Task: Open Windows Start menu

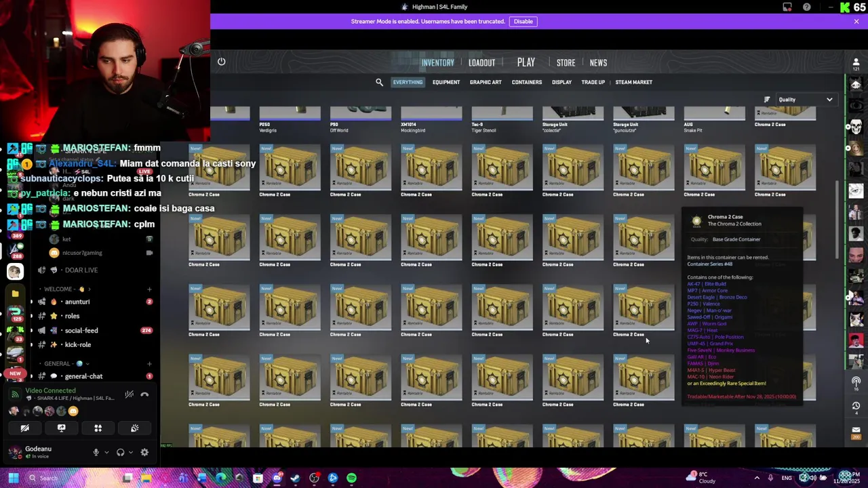Action: click(x=13, y=478)
